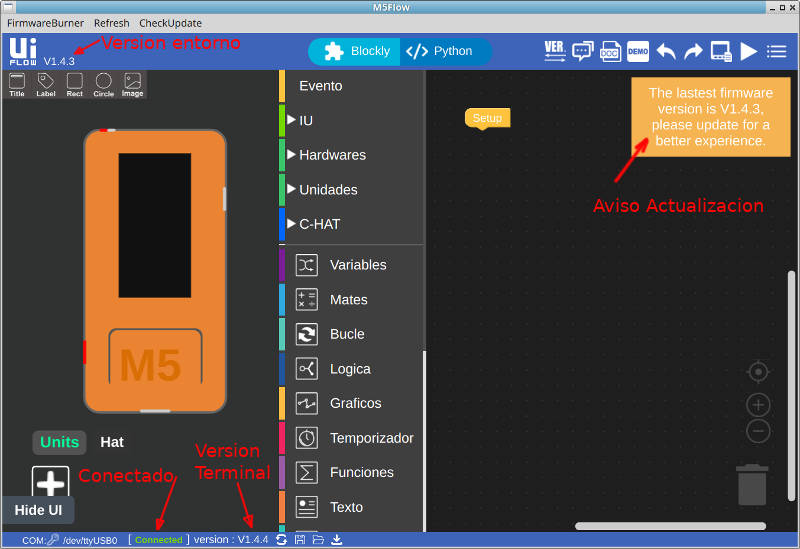The width and height of the screenshot is (800, 549).
Task: Redo the last action
Action: [x=693, y=52]
